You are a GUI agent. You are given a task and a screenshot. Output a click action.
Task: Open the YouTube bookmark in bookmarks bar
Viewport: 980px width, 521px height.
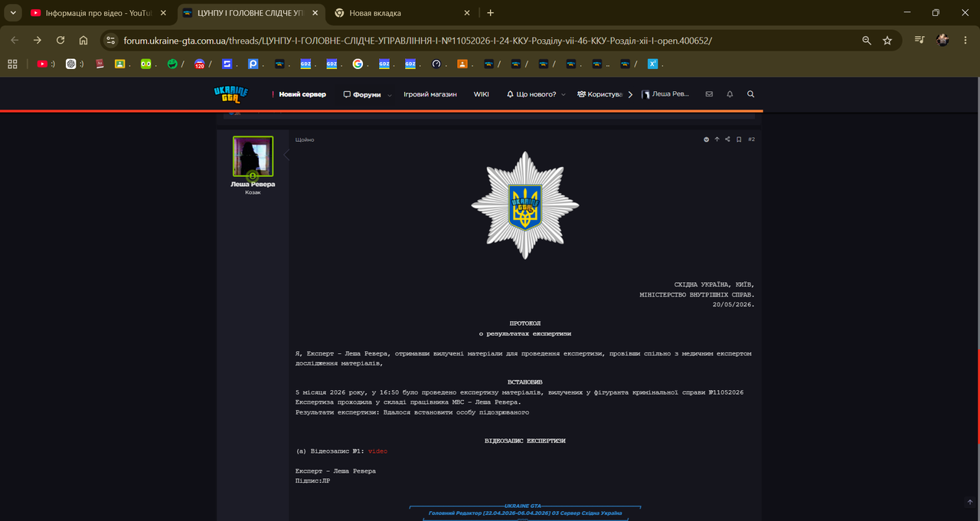click(x=46, y=64)
